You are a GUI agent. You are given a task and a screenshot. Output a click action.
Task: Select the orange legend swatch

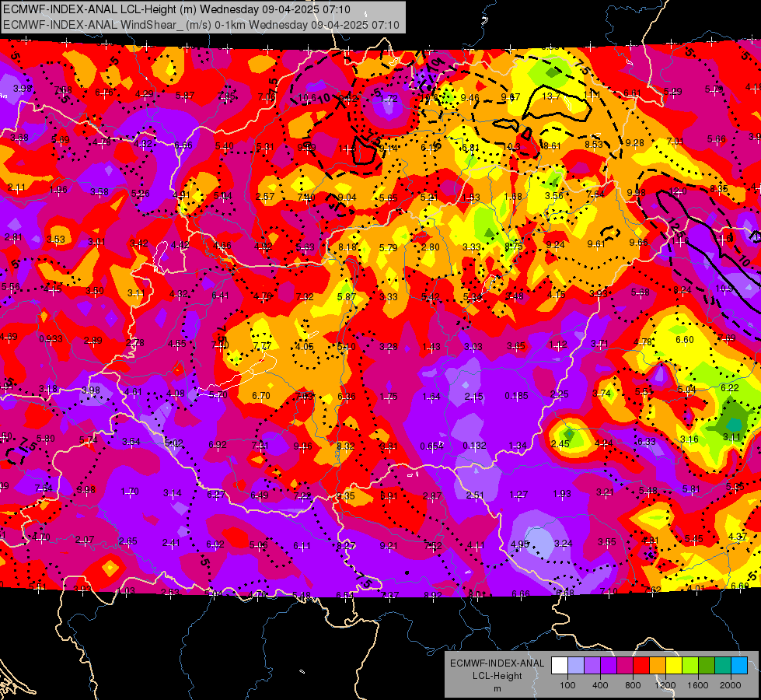(658, 666)
